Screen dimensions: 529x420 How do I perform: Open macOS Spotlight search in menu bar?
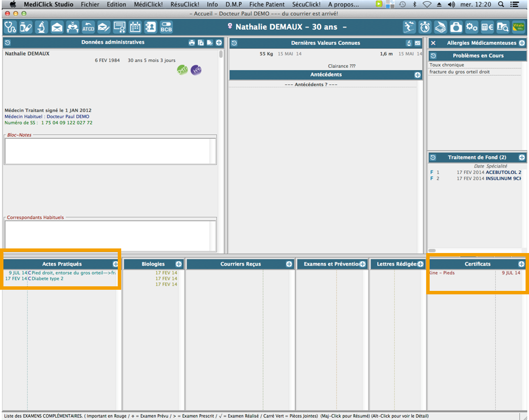[501, 4]
